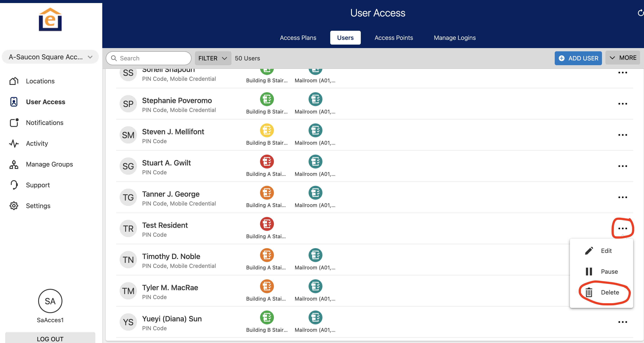This screenshot has height=343, width=644.
Task: Open the Notifications sidebar item
Action: pyautogui.click(x=44, y=123)
